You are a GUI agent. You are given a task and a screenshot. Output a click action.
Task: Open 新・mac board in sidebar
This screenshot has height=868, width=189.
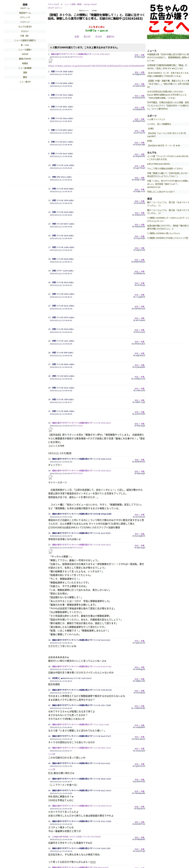pos(25,45)
